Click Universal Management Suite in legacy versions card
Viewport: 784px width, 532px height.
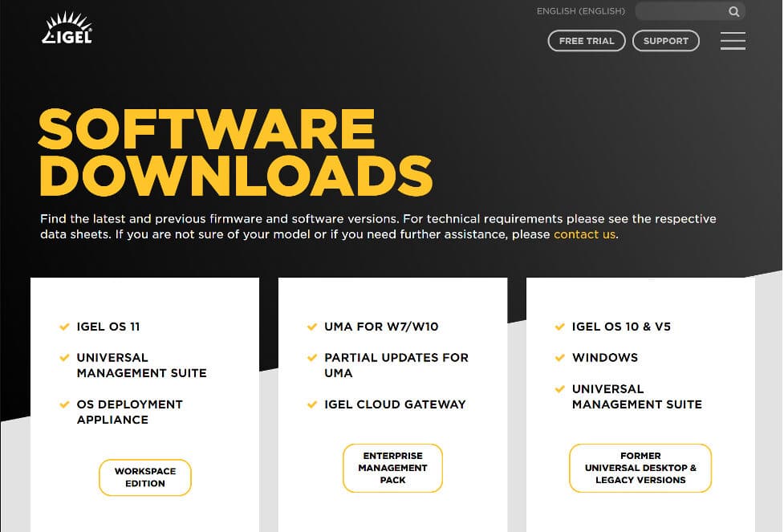637,396
